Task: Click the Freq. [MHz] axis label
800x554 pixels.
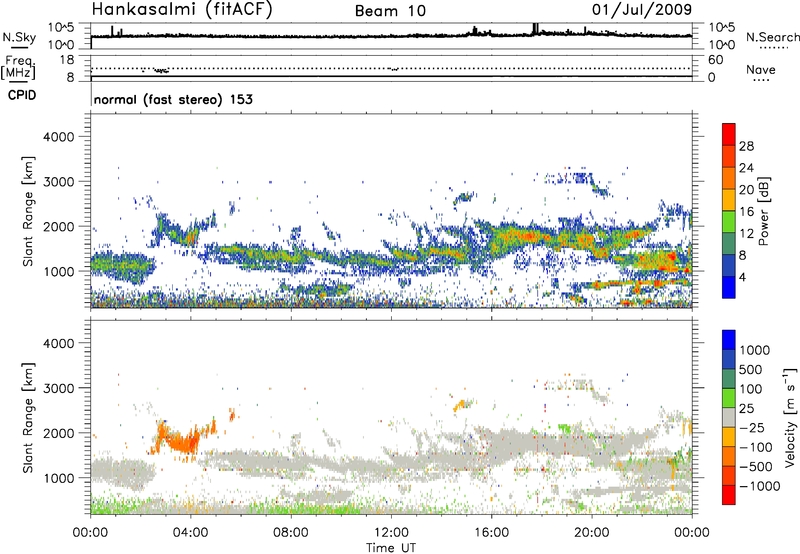Action: pyautogui.click(x=18, y=68)
